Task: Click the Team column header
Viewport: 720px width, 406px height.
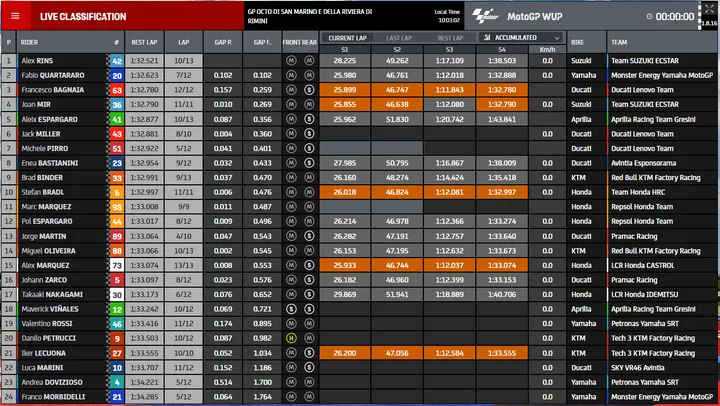Action: [619, 42]
